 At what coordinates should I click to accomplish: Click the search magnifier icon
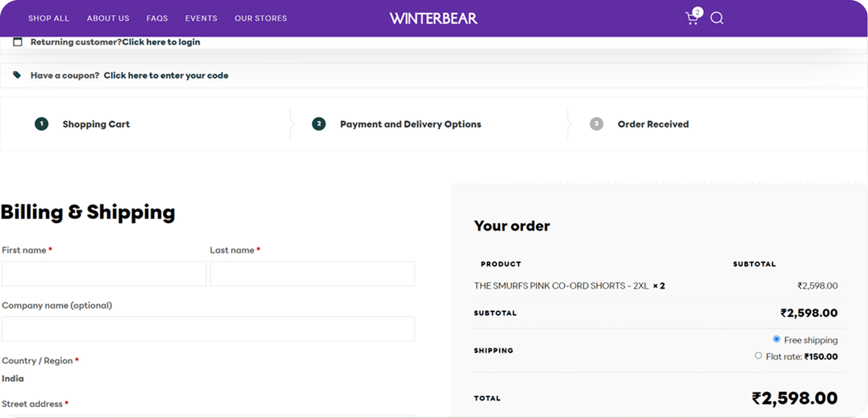(716, 18)
